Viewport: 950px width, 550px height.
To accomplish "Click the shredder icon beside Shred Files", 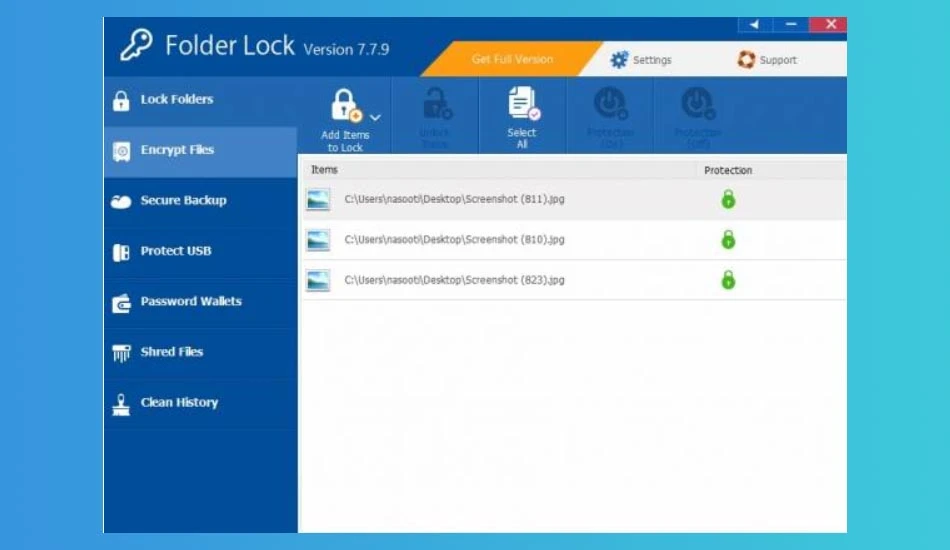I will 121,353.
